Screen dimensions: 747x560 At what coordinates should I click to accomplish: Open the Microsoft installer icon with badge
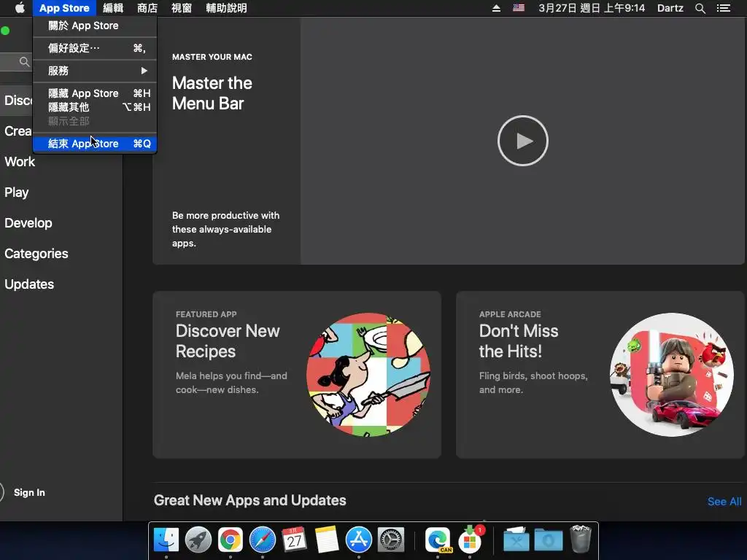pos(471,540)
